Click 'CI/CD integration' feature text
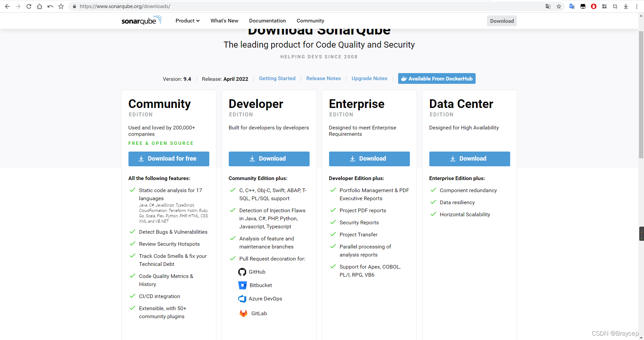The image size is (644, 340). tap(160, 296)
